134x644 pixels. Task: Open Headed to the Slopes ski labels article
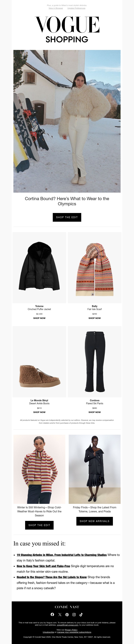52,577
